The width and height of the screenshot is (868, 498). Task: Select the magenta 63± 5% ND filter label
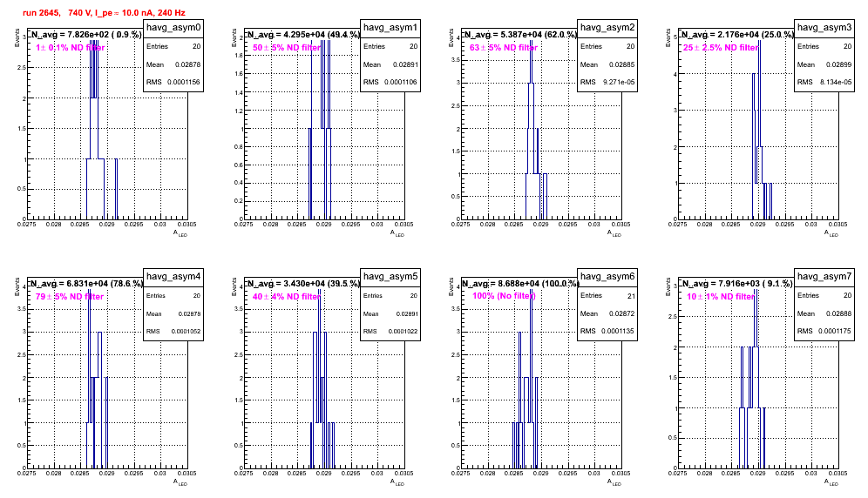(x=504, y=48)
